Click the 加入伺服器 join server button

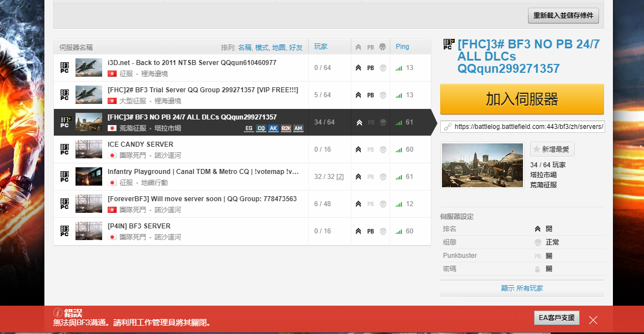522,99
